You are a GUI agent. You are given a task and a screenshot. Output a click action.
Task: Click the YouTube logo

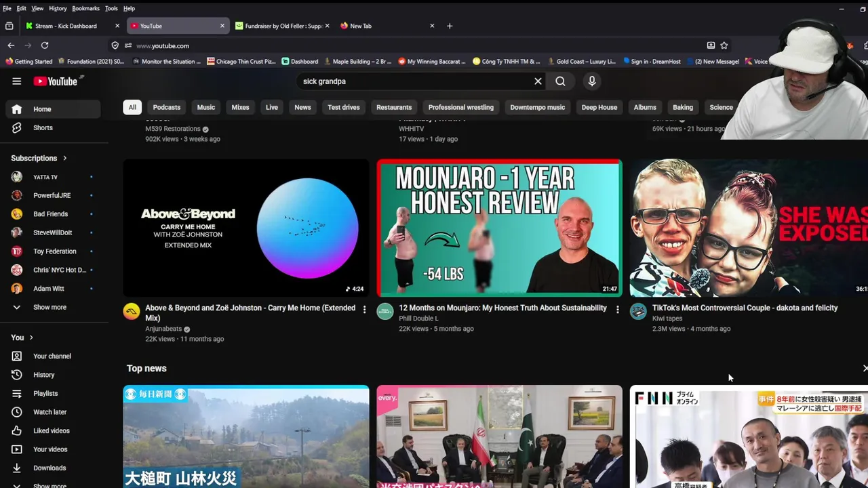click(x=56, y=81)
